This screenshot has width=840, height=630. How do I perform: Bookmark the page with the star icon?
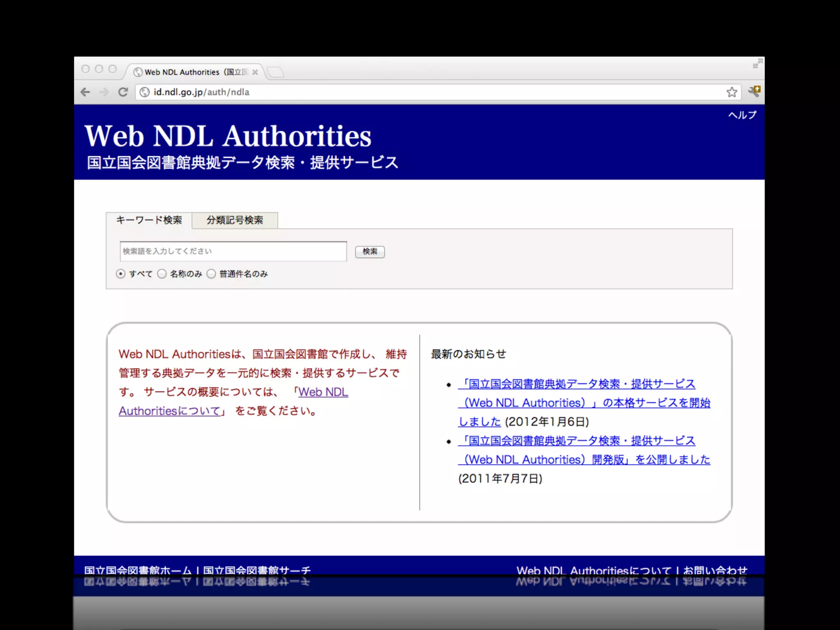(x=732, y=92)
